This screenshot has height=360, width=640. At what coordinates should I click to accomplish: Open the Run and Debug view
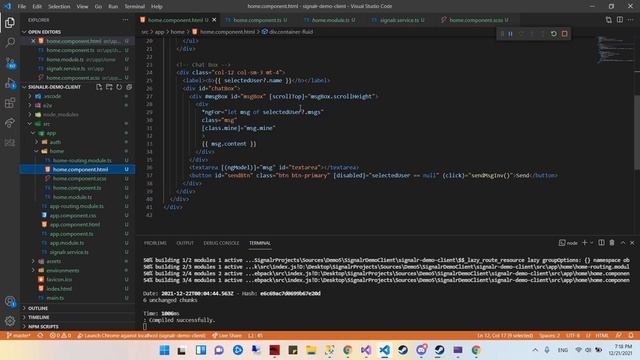coord(10,83)
